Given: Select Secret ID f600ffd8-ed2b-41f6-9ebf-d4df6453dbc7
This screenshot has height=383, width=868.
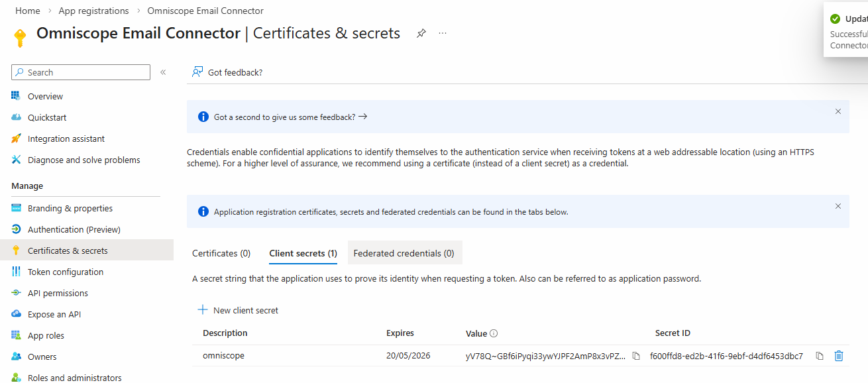Looking at the screenshot, I should (x=726, y=356).
